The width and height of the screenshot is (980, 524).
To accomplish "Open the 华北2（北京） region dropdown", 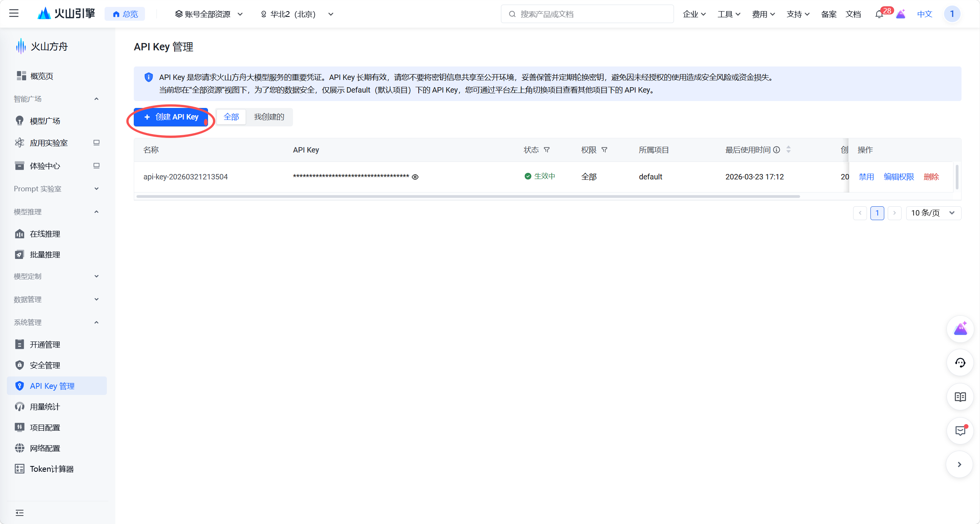I will coord(297,14).
